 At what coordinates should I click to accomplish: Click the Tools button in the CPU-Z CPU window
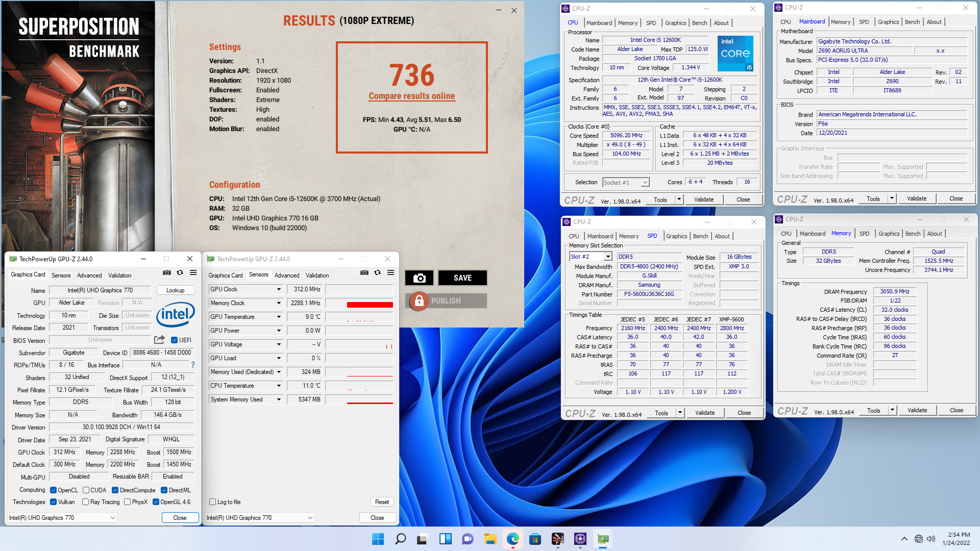(660, 199)
